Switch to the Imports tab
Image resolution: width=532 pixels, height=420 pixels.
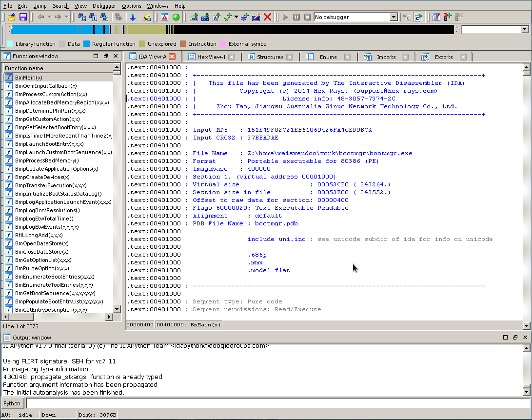point(386,57)
